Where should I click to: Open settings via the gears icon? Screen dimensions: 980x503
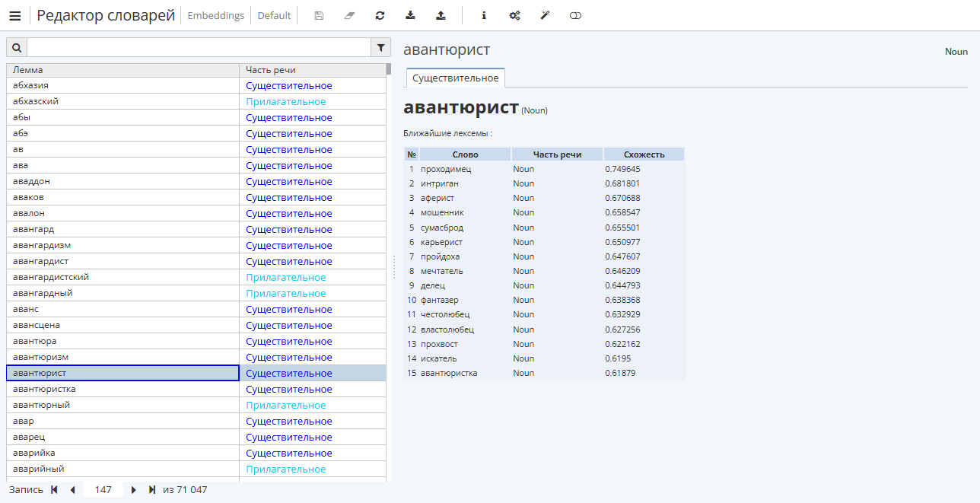click(514, 15)
